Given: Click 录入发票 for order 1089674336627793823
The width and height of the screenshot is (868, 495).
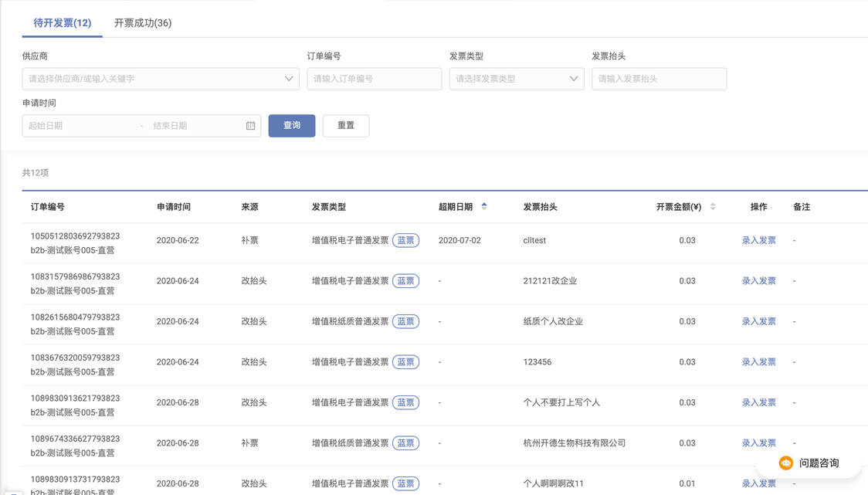Looking at the screenshot, I should (759, 443).
